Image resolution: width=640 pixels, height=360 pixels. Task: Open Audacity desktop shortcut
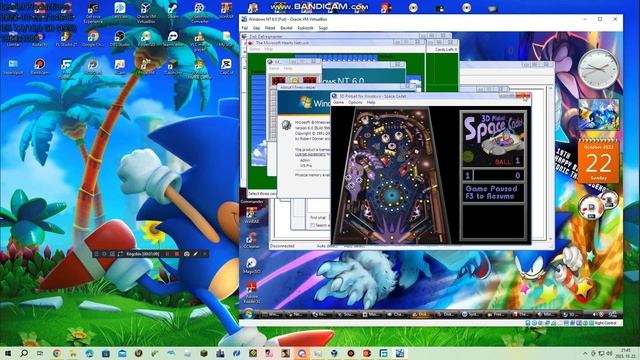click(40, 39)
